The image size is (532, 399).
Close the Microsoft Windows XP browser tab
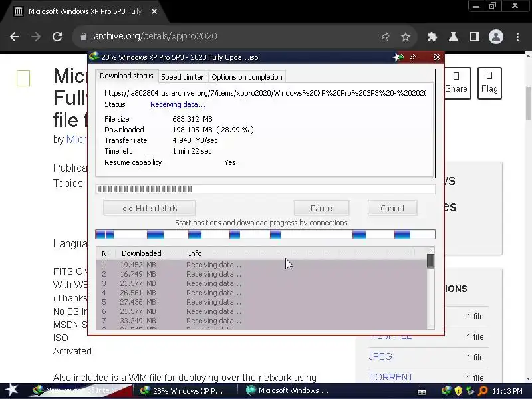[154, 11]
